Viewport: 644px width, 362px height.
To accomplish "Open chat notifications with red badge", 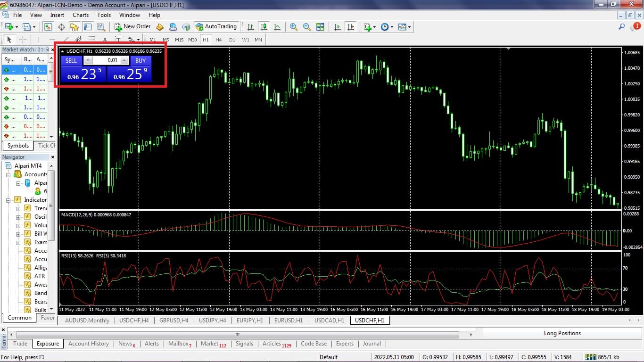I will coord(635,27).
